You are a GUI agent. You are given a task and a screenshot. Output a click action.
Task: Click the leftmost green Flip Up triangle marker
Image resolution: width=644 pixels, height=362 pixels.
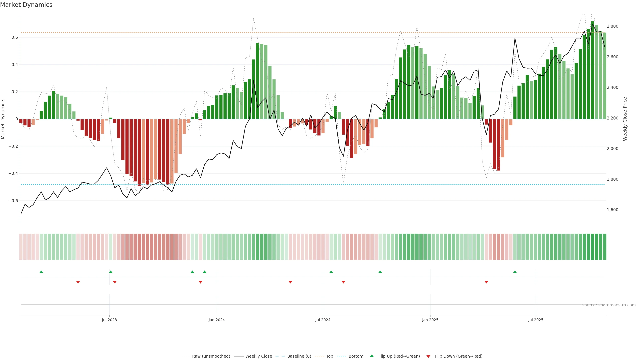(x=41, y=272)
